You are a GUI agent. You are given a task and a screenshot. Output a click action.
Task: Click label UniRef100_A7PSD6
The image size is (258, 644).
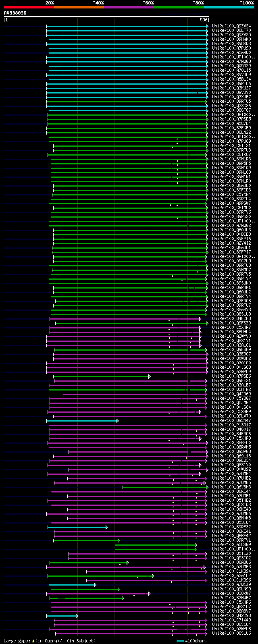231,376
